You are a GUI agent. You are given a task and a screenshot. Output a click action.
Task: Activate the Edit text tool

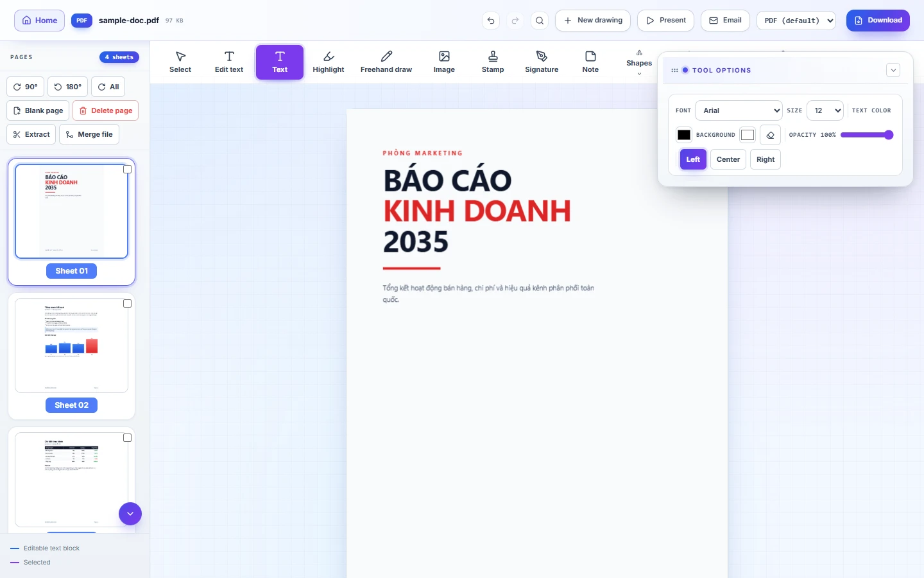[229, 62]
